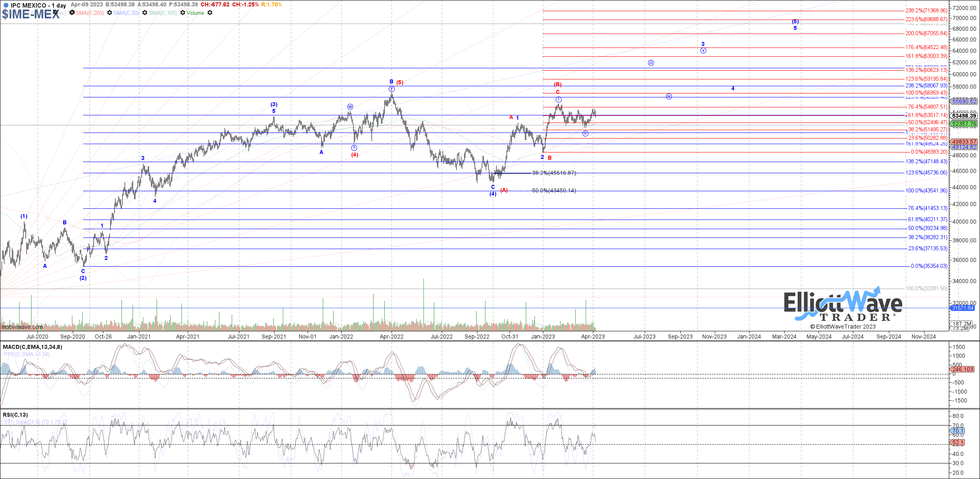This screenshot has height=479, width=980.
Task: Click the 55690.52 price tag
Action: tap(964, 101)
